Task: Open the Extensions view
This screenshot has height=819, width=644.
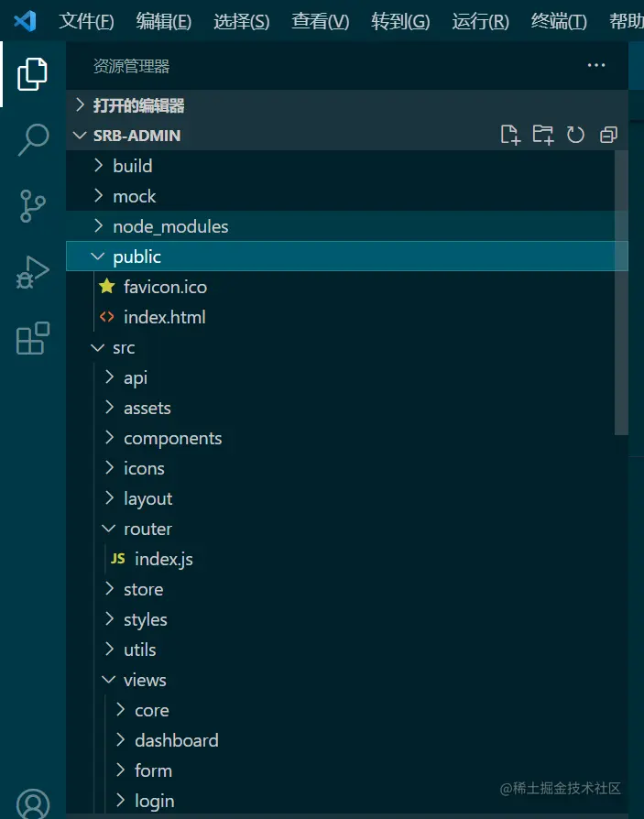Action: (32, 338)
